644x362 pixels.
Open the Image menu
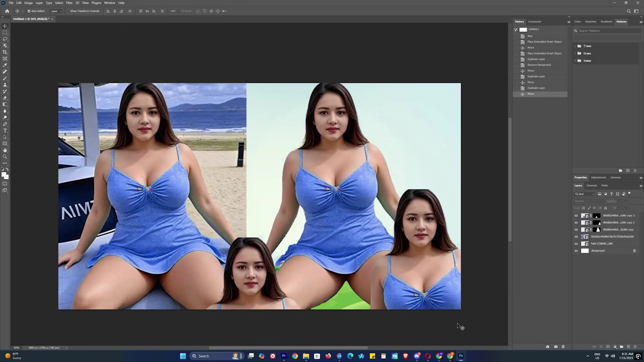(29, 3)
